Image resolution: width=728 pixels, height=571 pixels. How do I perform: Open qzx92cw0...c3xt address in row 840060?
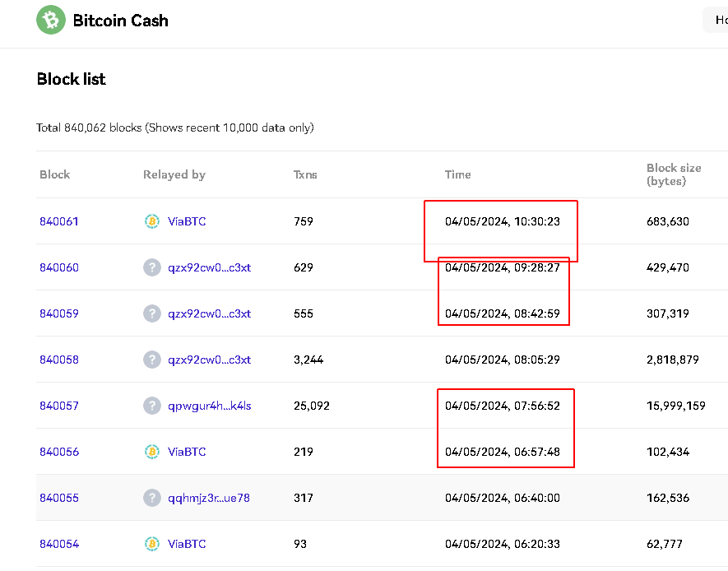pos(210,268)
